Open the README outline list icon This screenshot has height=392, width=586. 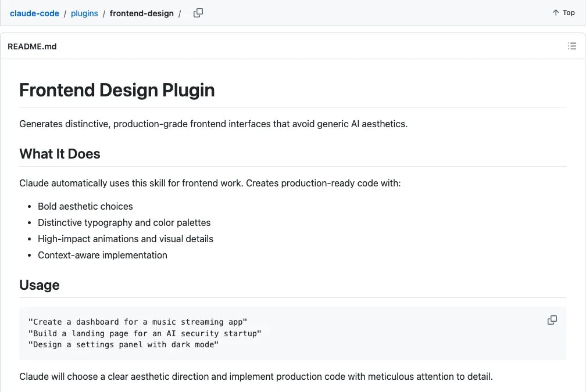tap(572, 46)
